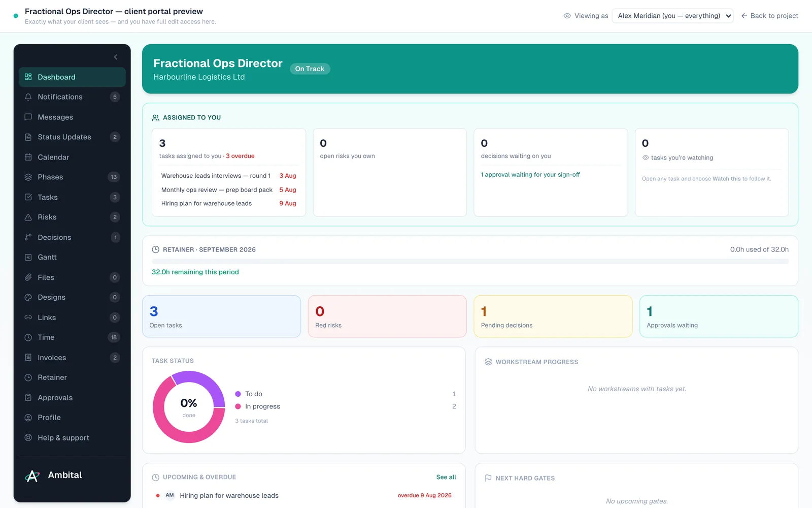
Task: Click Back to project link
Action: click(770, 16)
